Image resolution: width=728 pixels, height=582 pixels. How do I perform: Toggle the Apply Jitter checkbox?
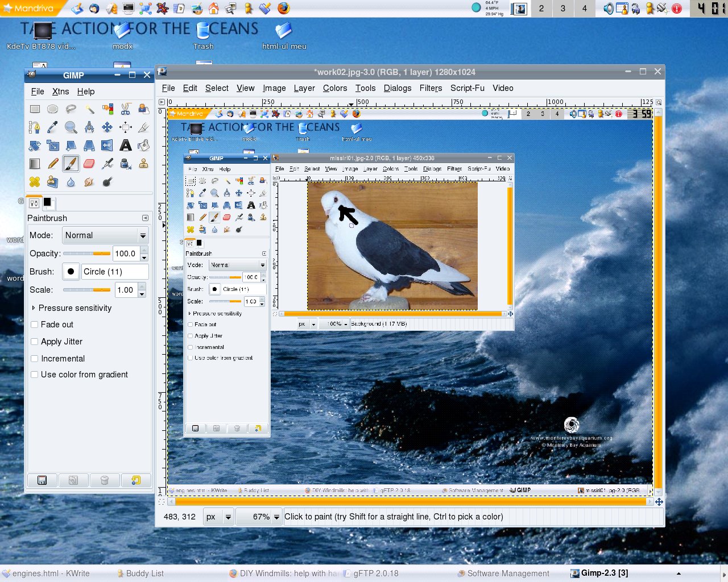(x=35, y=342)
